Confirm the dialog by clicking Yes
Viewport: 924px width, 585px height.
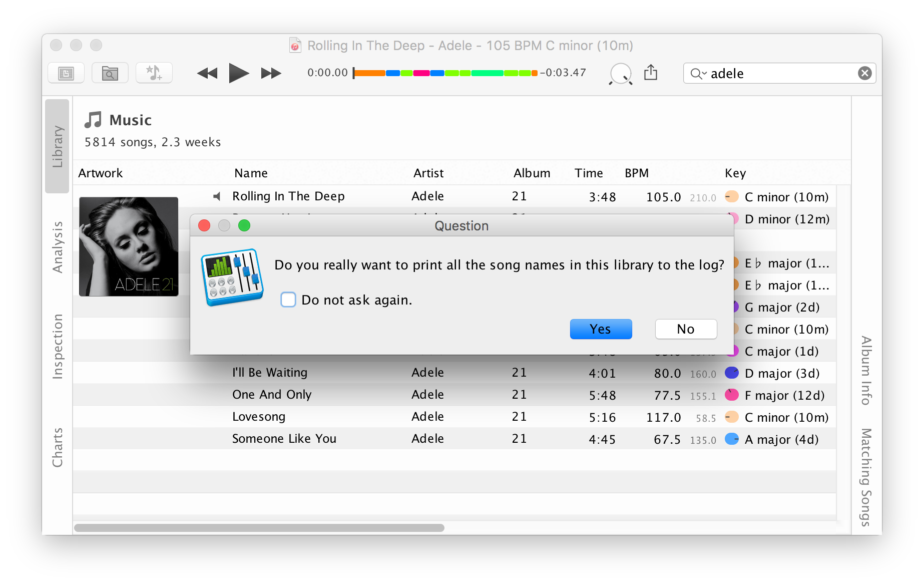click(x=600, y=329)
